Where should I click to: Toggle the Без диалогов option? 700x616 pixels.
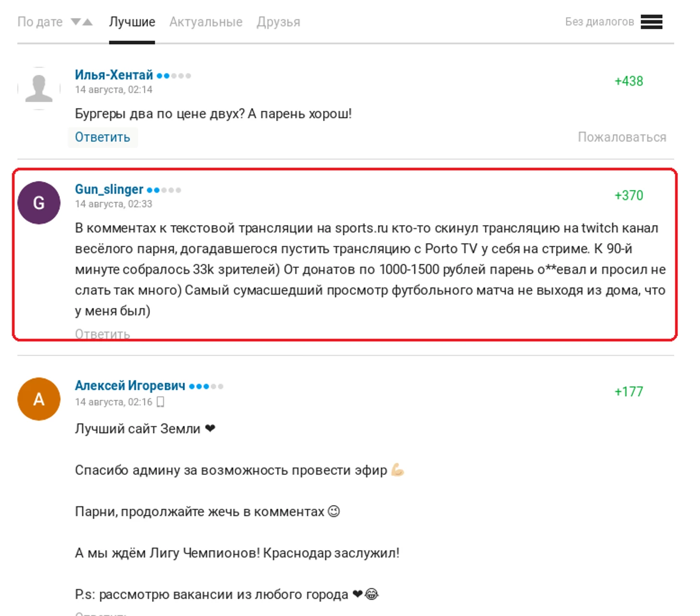click(599, 22)
